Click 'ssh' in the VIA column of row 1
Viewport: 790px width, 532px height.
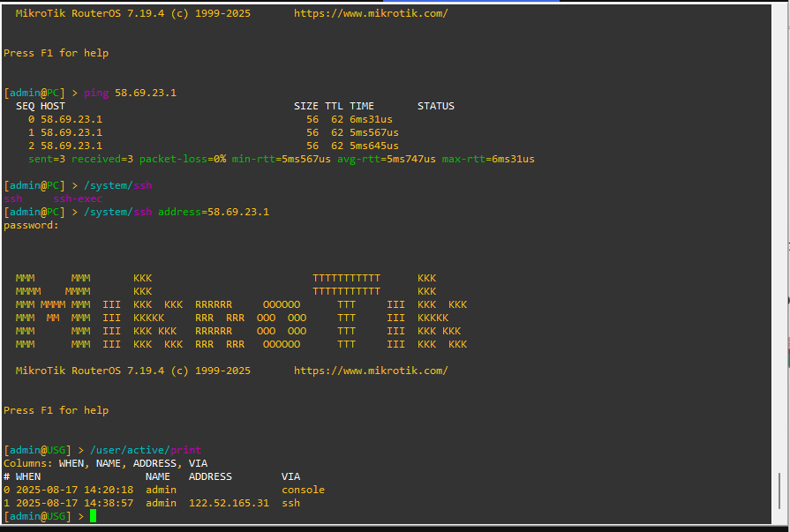290,503
